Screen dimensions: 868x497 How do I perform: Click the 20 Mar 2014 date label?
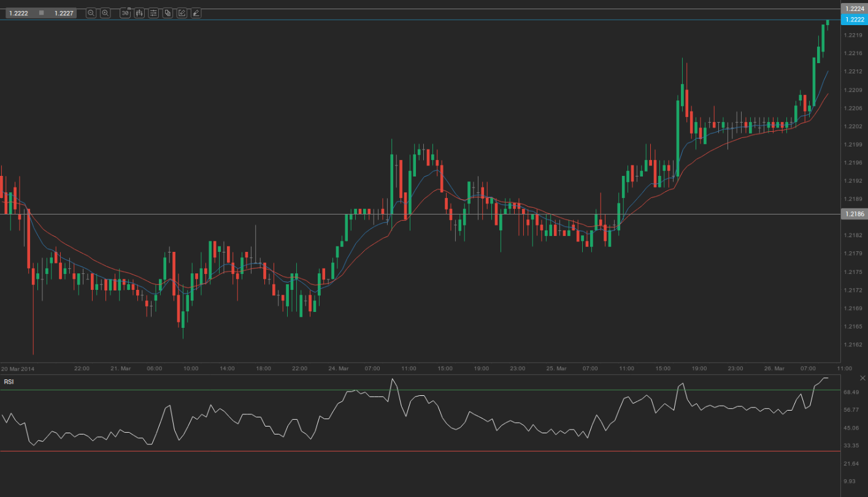[17, 368]
